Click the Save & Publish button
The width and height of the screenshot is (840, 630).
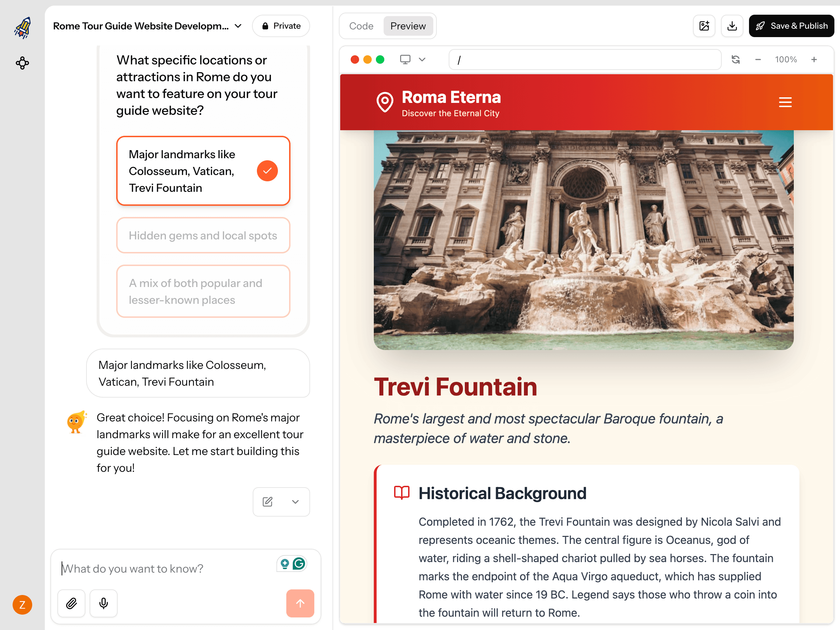pos(791,26)
